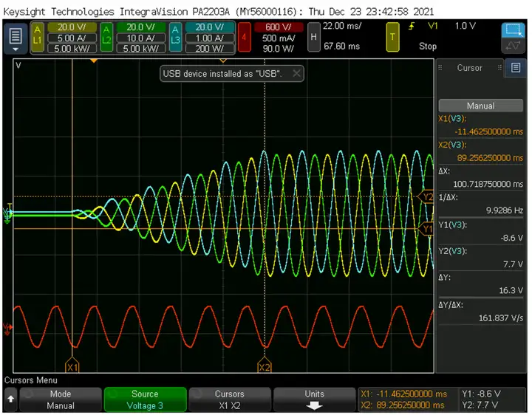Click the L3 1.00 A/ current scale
This screenshot has width=532, height=415.
click(x=210, y=38)
